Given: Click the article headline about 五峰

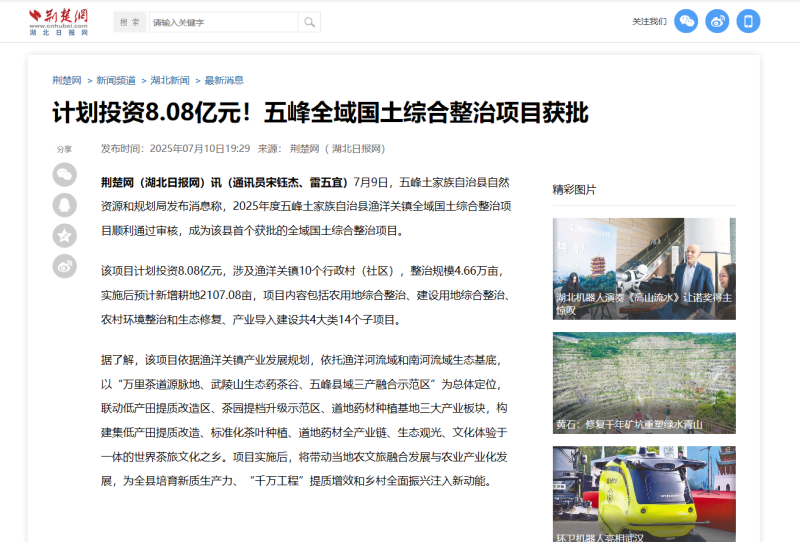Looking at the screenshot, I should (x=320, y=112).
